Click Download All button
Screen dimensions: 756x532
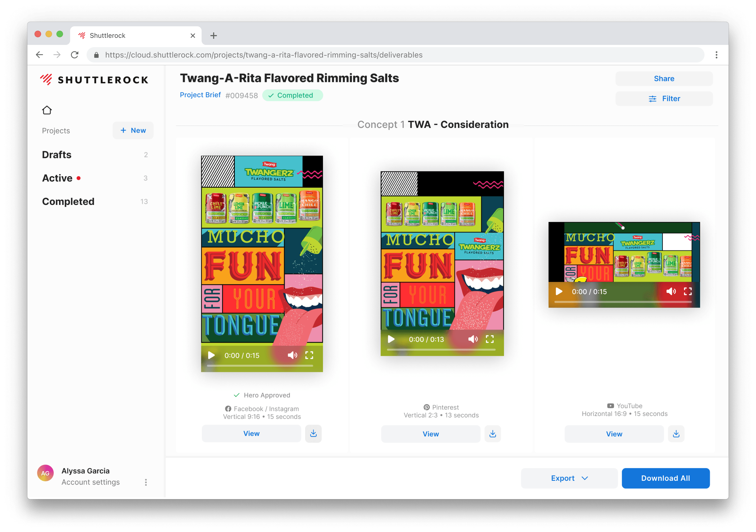(x=665, y=478)
